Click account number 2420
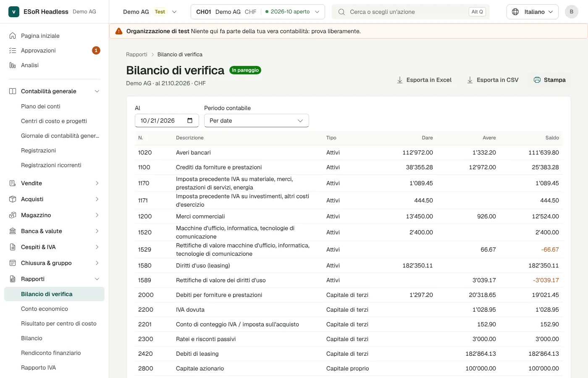This screenshot has width=588, height=378. [x=145, y=354]
